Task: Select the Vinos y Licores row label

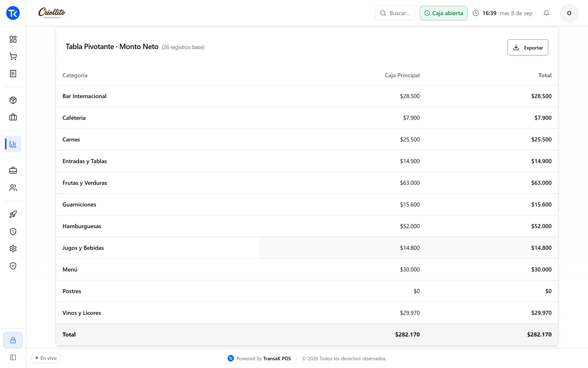Action: click(x=81, y=313)
